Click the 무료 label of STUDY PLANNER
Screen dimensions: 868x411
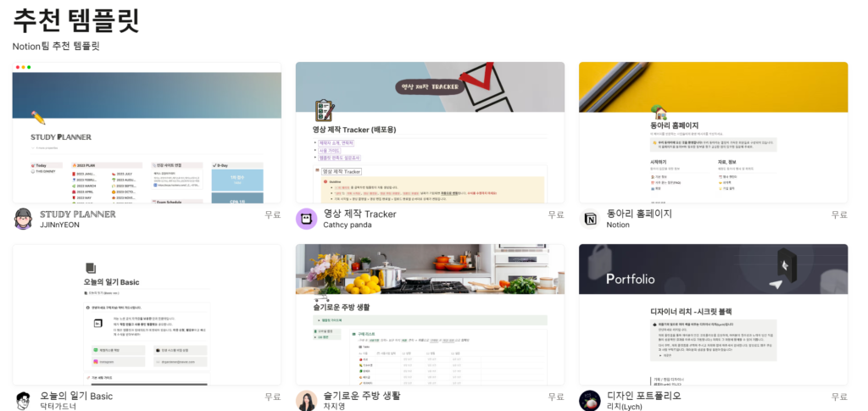tap(272, 214)
